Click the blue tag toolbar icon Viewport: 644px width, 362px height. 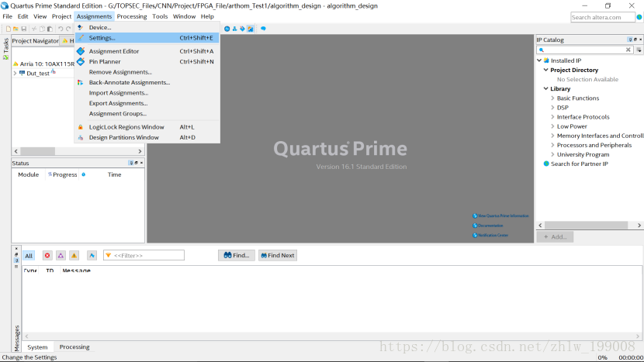coord(242,29)
